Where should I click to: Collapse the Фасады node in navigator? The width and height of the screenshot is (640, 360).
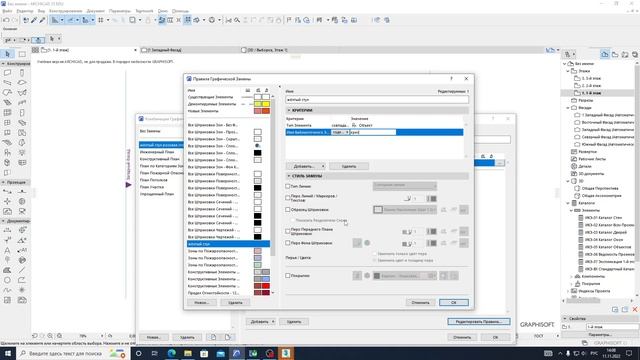click(568, 108)
